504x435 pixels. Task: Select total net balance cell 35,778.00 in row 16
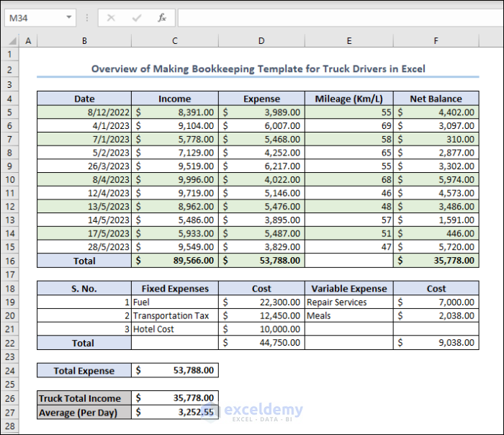[436, 261]
